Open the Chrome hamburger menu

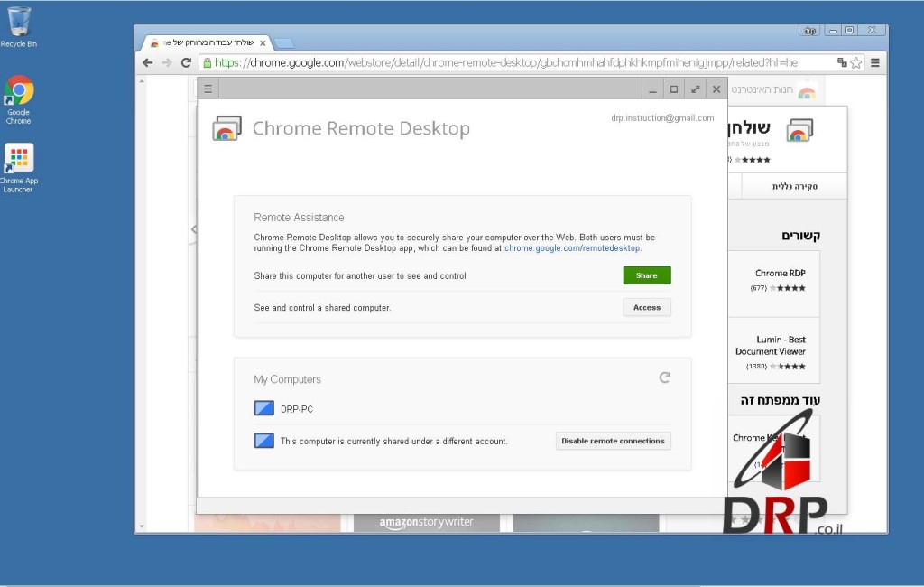click(874, 63)
